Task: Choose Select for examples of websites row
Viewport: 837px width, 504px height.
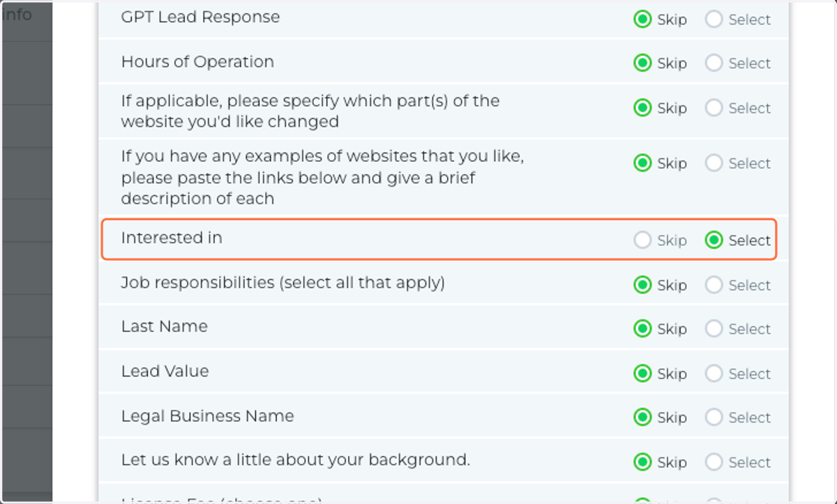Action: pos(714,163)
